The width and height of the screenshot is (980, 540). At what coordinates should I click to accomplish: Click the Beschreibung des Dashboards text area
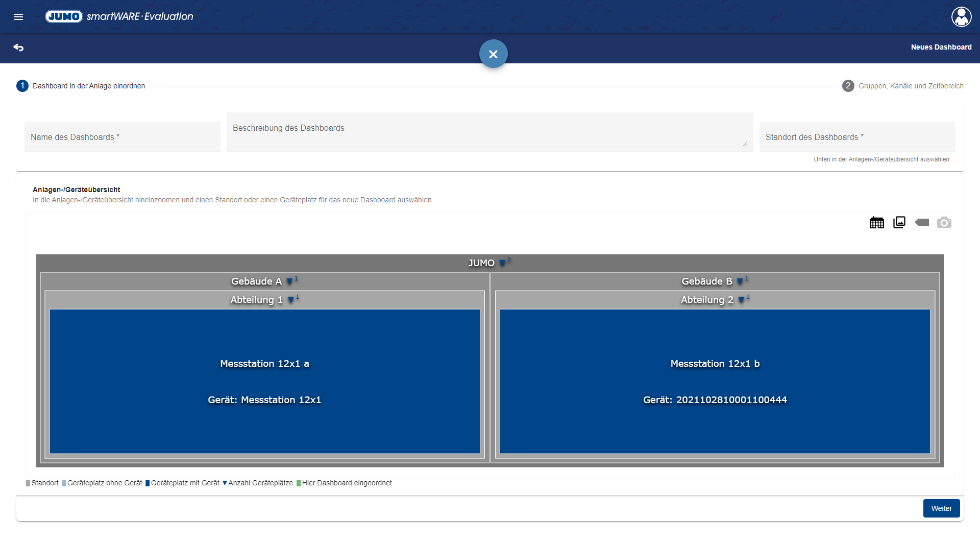click(x=489, y=132)
